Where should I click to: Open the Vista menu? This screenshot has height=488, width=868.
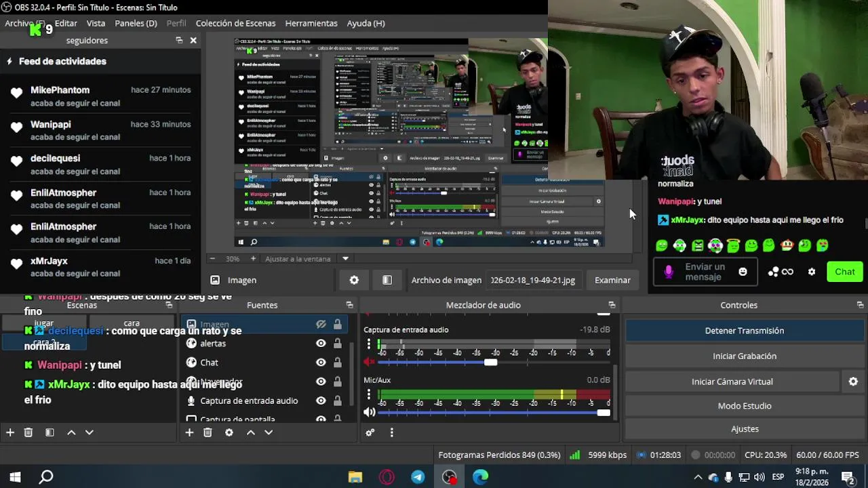point(96,23)
